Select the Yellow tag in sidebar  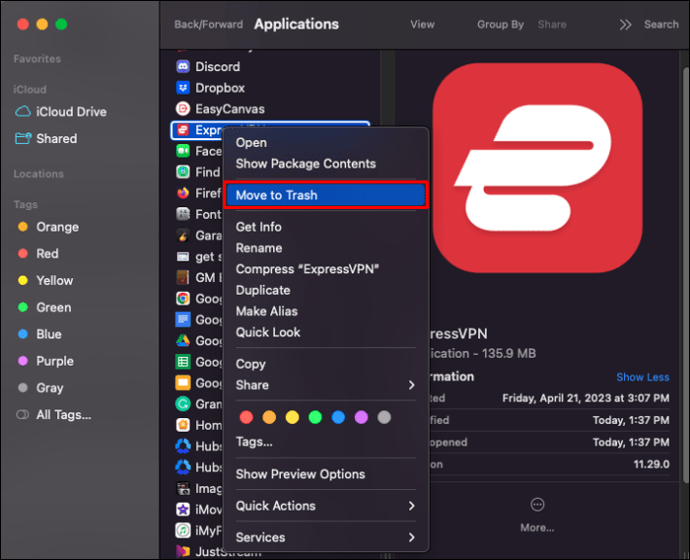click(45, 281)
